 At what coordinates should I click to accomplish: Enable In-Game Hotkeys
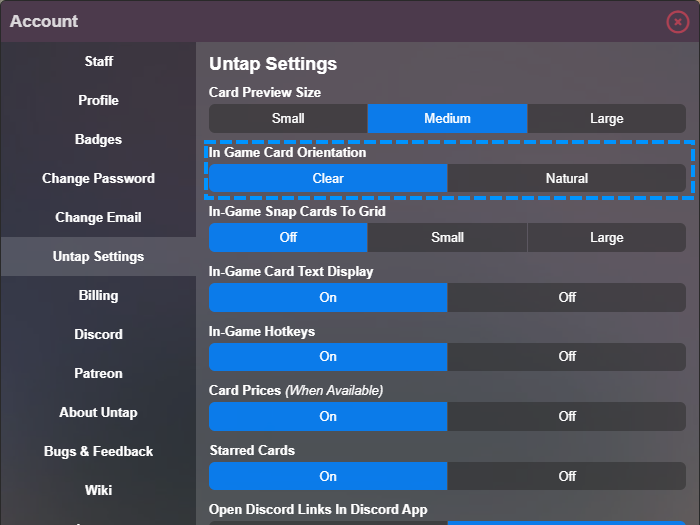(328, 357)
